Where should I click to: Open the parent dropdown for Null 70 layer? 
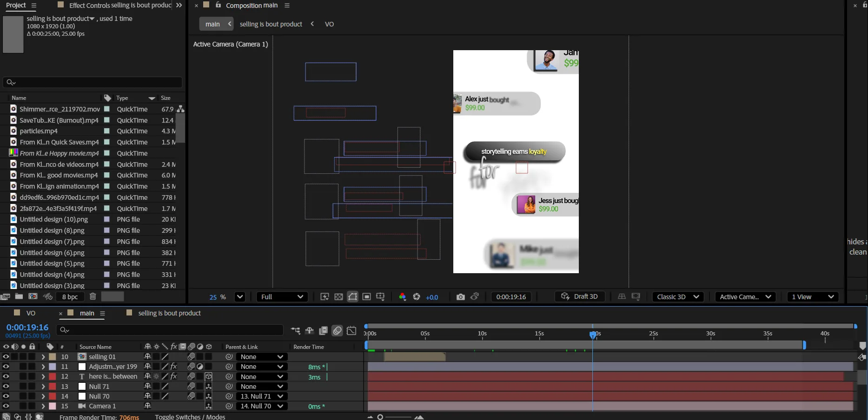262,396
